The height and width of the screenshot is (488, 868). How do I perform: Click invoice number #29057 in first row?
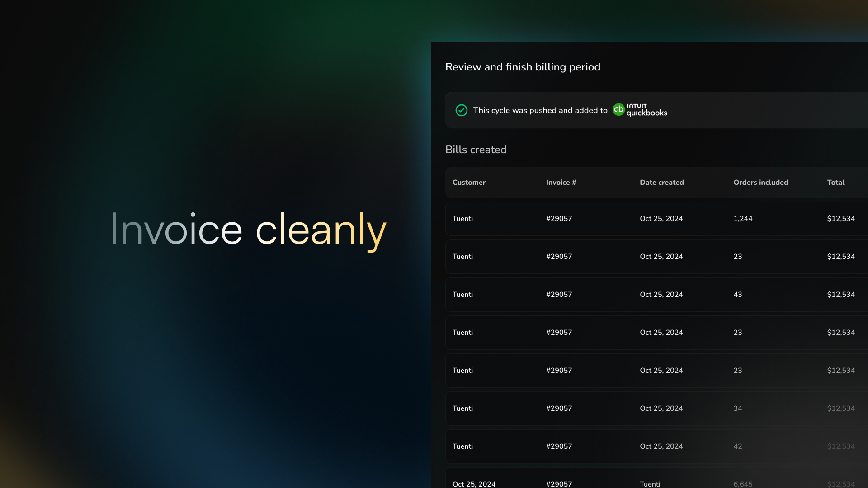click(559, 219)
